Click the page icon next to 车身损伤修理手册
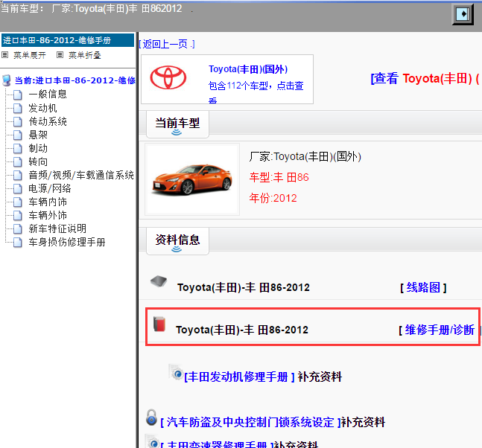482x448 pixels. (x=18, y=243)
